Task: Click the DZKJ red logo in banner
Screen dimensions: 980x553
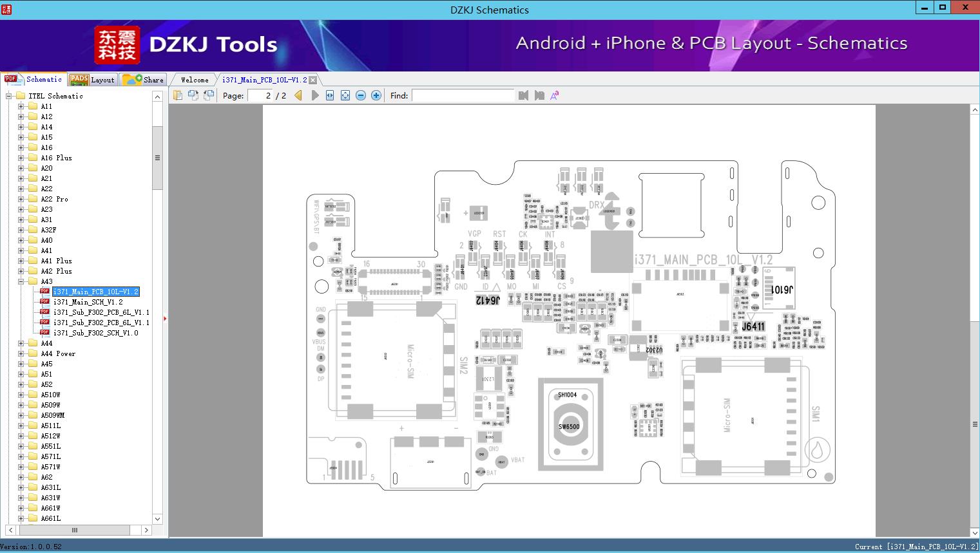Action: [x=117, y=45]
